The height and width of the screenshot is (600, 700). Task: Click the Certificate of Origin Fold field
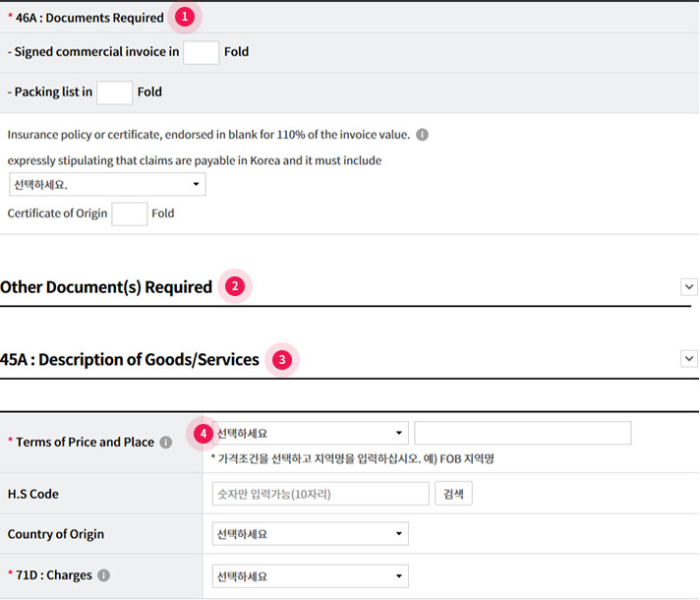click(130, 213)
